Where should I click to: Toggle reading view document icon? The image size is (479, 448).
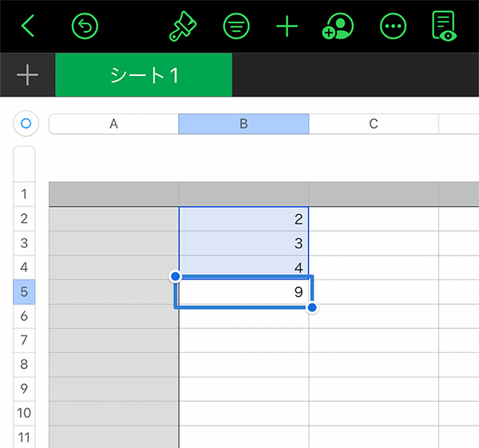tap(444, 26)
